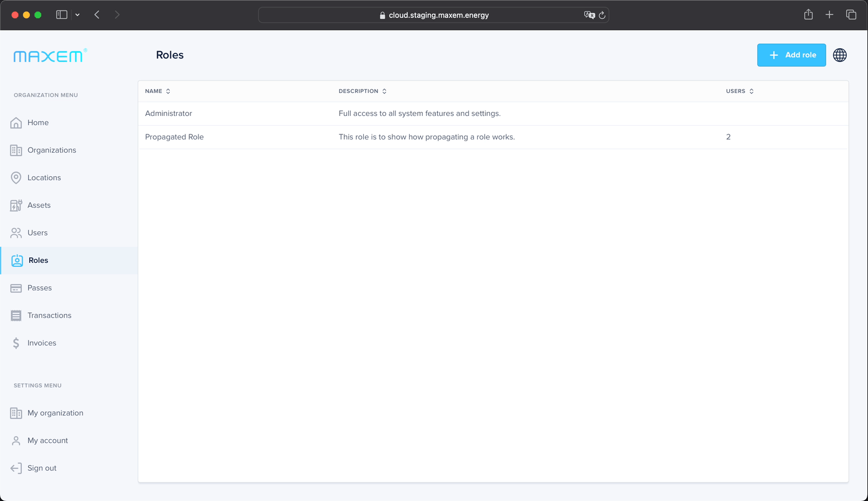The height and width of the screenshot is (501, 868).
Task: Select the Passes card icon
Action: pos(16,288)
